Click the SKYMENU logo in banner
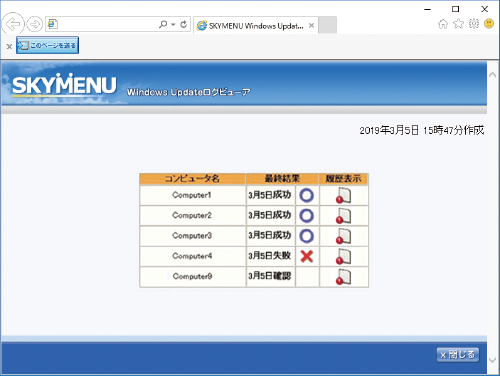Screen dimensions: 500x376 point(64,84)
